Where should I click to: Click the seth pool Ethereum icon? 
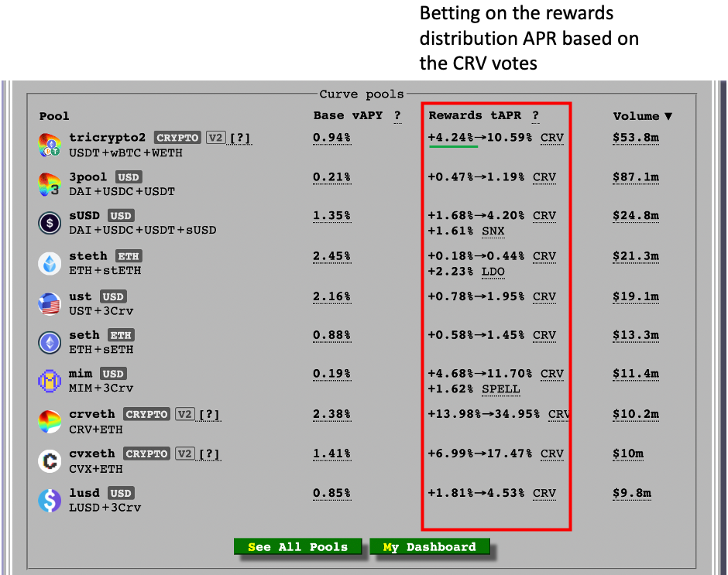pos(50,343)
